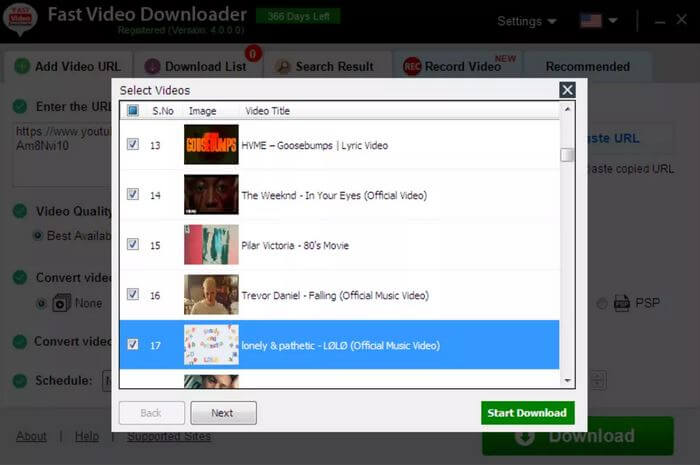Image resolution: width=700 pixels, height=465 pixels.
Task: Select 'lonely & pathetic - LØLØ' title
Action: pyautogui.click(x=341, y=345)
